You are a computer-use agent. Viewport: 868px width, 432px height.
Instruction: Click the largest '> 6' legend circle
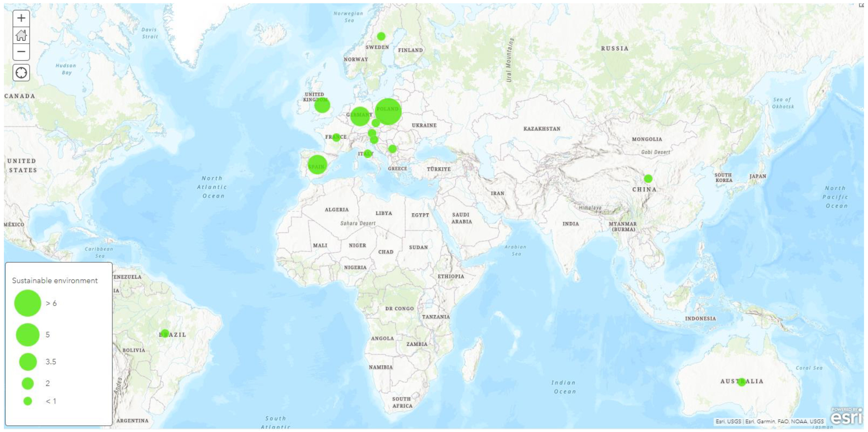[28, 303]
